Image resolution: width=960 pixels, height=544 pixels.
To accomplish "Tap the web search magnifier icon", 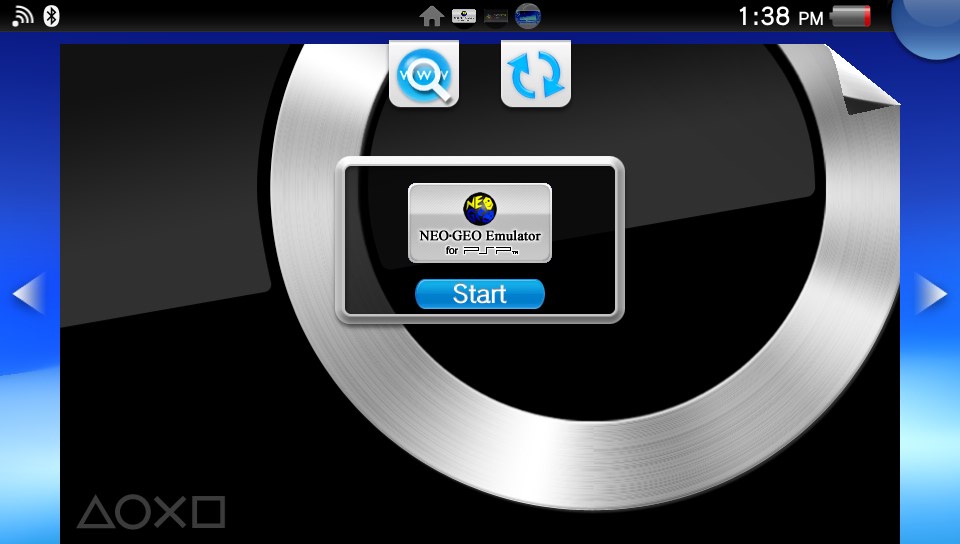I will tap(424, 74).
